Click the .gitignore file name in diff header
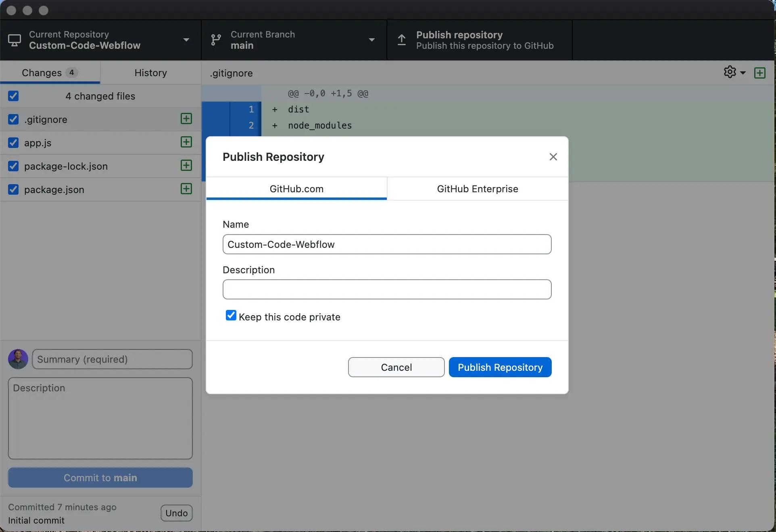Image resolution: width=776 pixels, height=532 pixels. [x=231, y=73]
